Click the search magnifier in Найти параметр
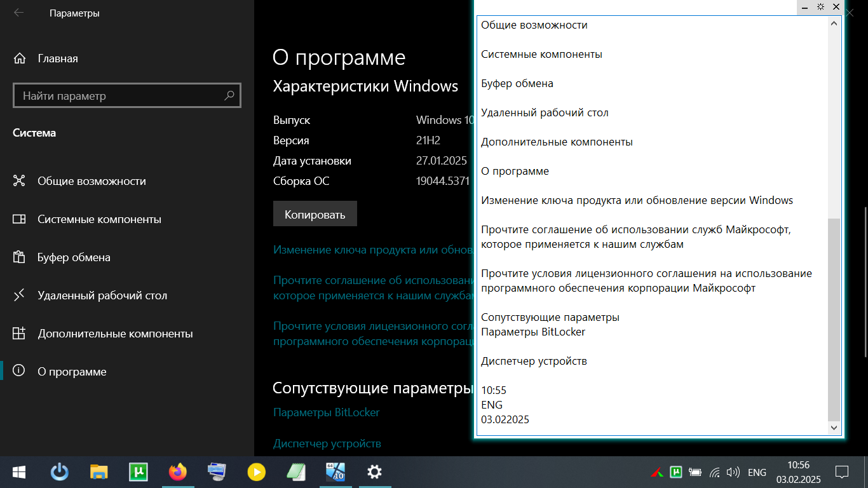868x488 pixels. click(229, 96)
